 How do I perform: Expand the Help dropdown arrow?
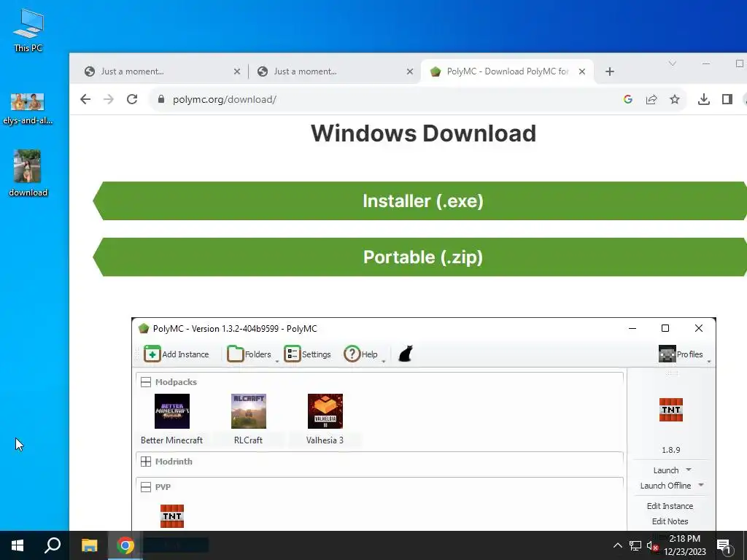coord(383,362)
